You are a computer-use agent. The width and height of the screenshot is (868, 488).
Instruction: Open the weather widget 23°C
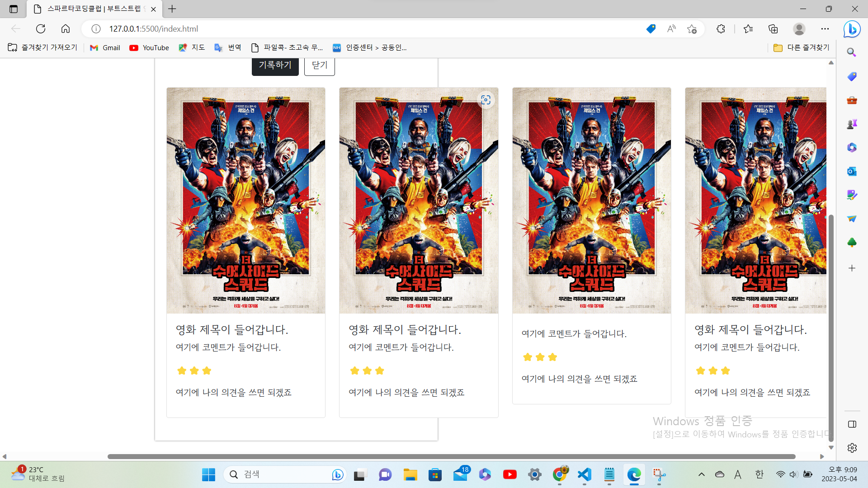click(x=38, y=474)
